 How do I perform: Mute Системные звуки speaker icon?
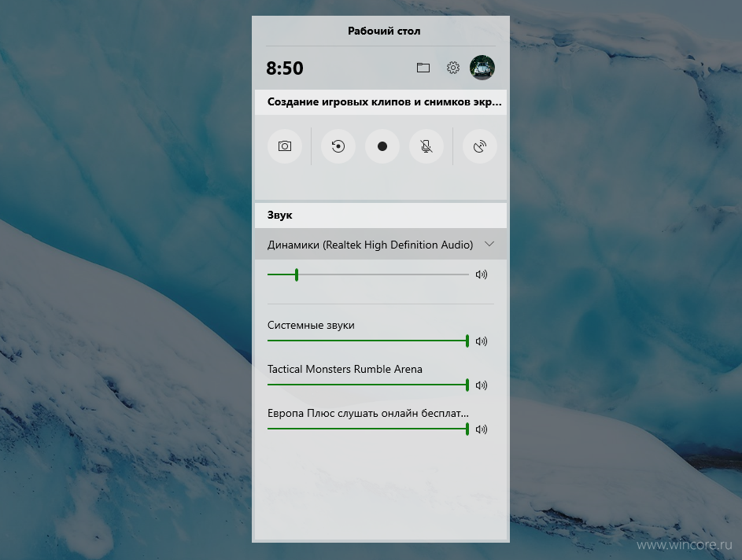click(x=482, y=341)
